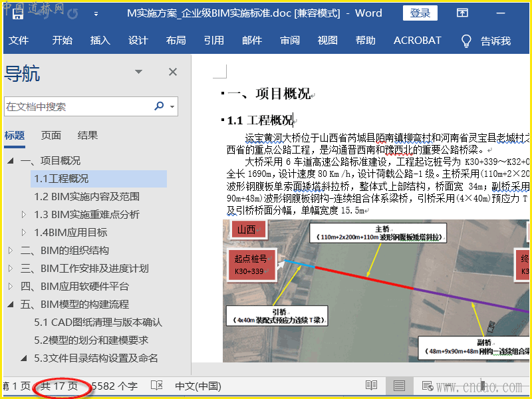Expand the 三、BIM工作安排及进度计划 heading
Screen dimensions: 532x399
pyautogui.click(x=10, y=269)
